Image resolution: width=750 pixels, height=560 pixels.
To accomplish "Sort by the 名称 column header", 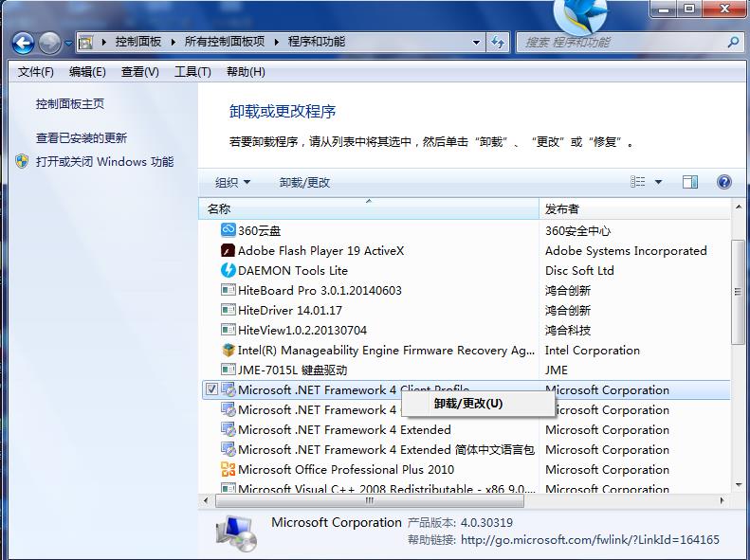I will (x=368, y=208).
